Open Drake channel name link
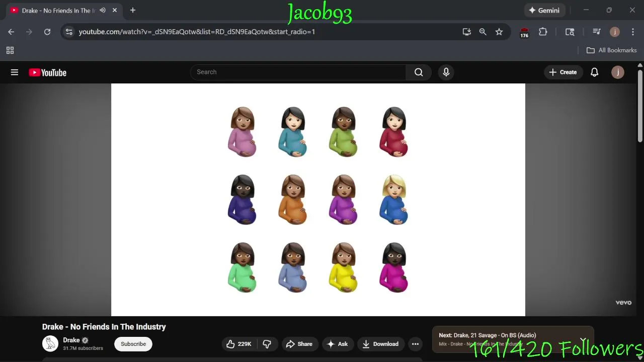 point(71,340)
